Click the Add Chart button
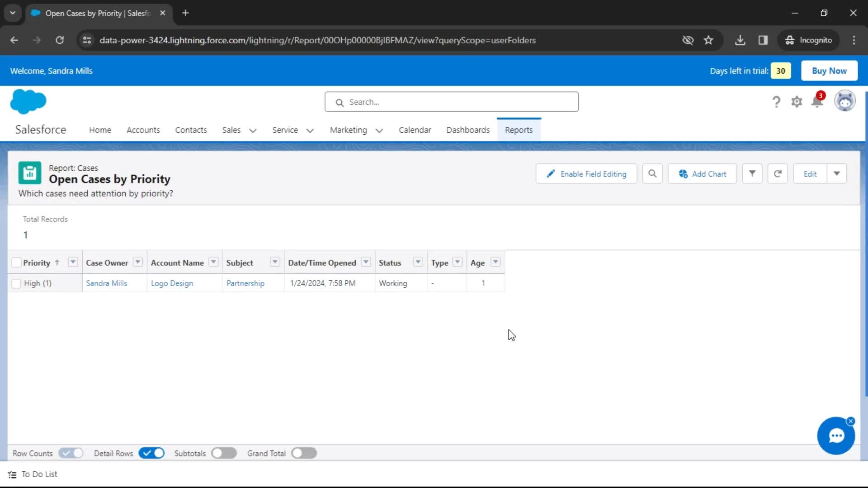Screen dimensions: 868x488 tap(703, 174)
